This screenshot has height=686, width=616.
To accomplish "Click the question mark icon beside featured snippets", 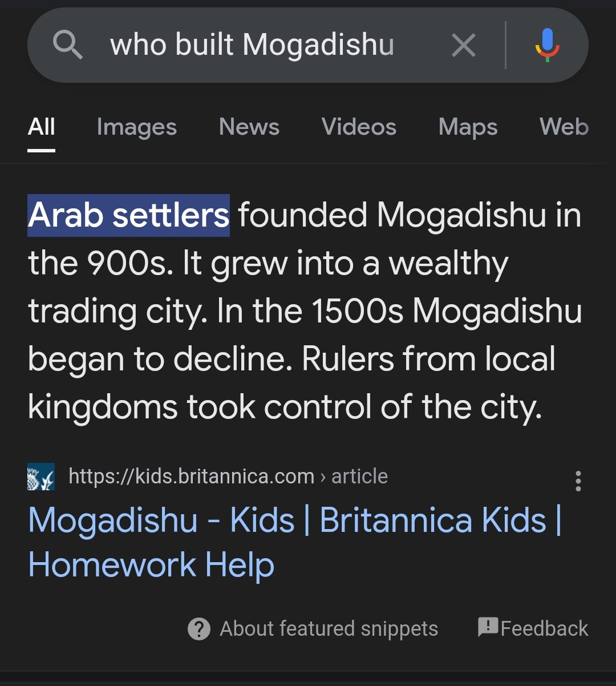I will [198, 629].
